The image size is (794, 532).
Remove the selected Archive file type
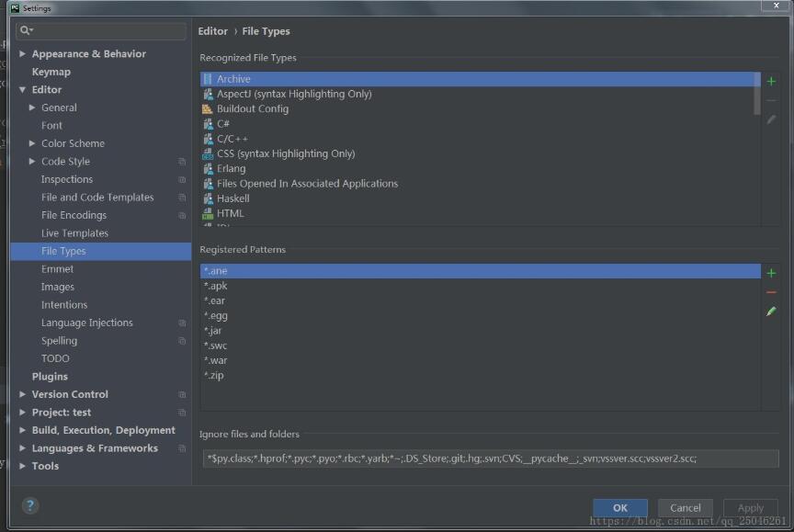click(x=771, y=100)
